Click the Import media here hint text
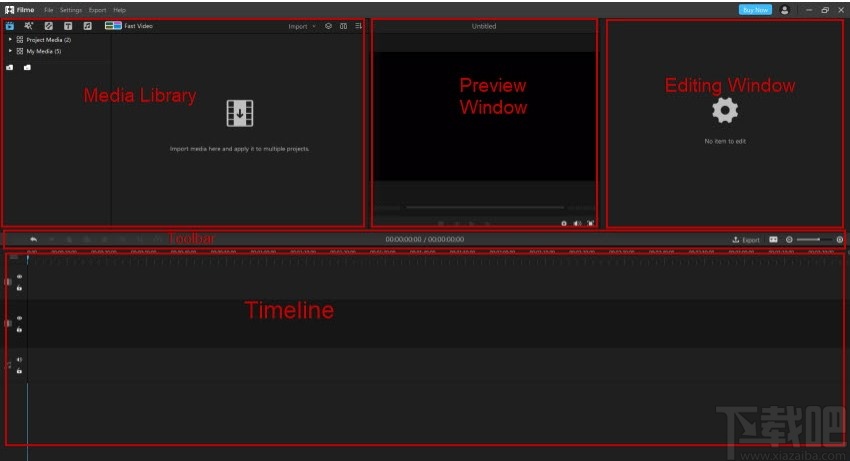The height and width of the screenshot is (461, 850). coord(240,149)
